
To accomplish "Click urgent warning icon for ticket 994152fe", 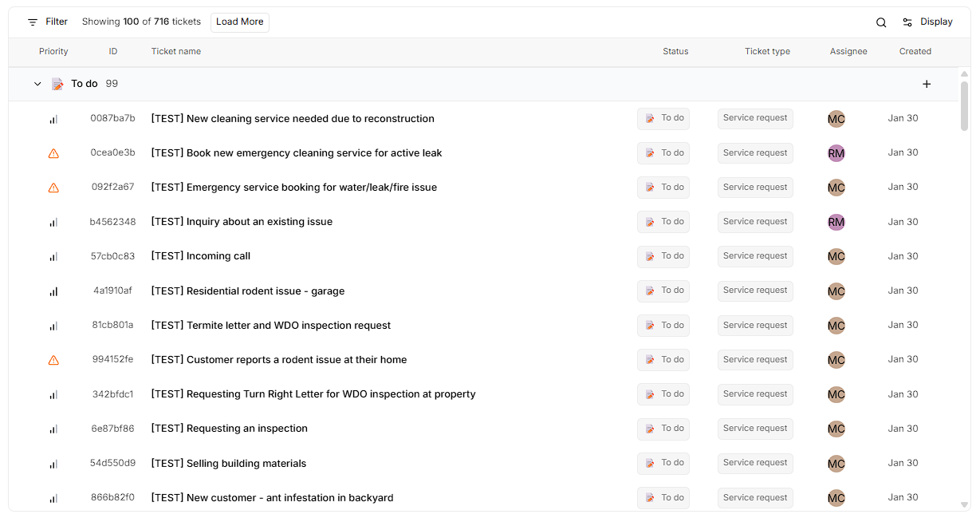I will click(53, 360).
